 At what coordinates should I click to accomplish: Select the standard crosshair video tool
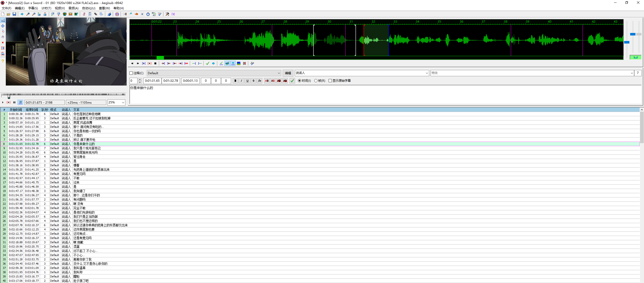click(3, 20)
